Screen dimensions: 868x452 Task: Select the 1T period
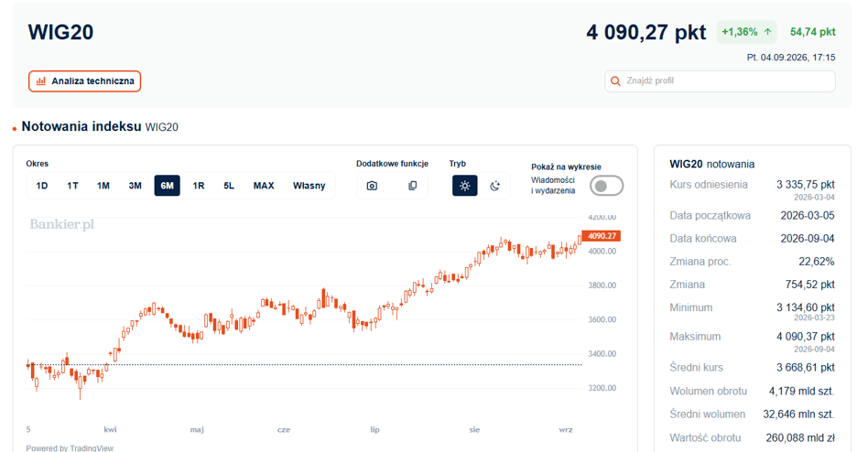click(72, 186)
